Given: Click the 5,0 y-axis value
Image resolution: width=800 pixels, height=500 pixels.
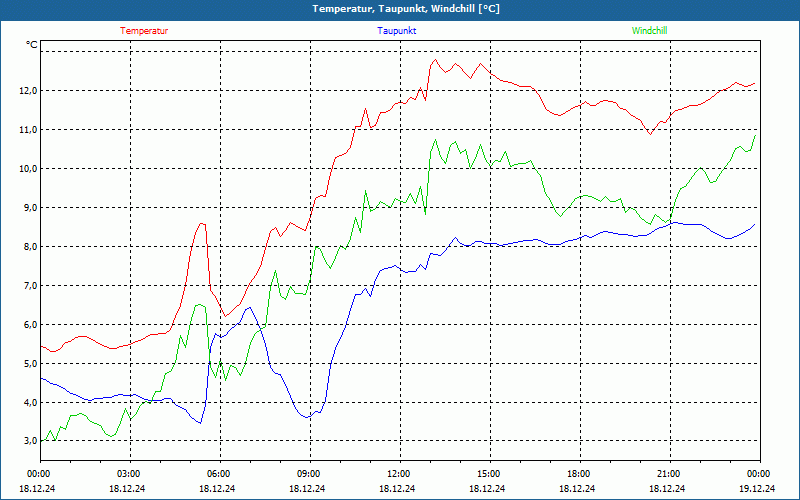Looking at the screenshot, I should point(30,364).
